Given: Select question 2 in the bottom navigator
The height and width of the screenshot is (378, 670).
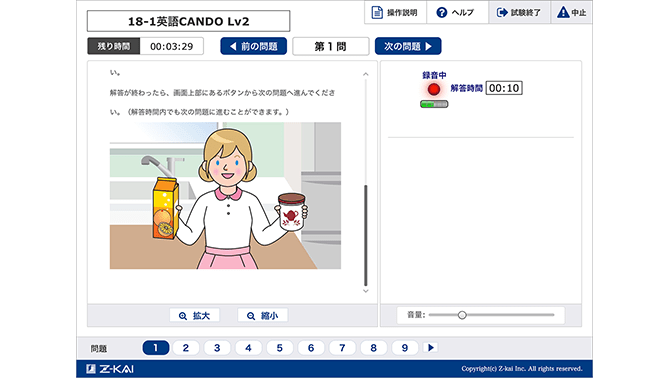Looking at the screenshot, I should tap(186, 348).
